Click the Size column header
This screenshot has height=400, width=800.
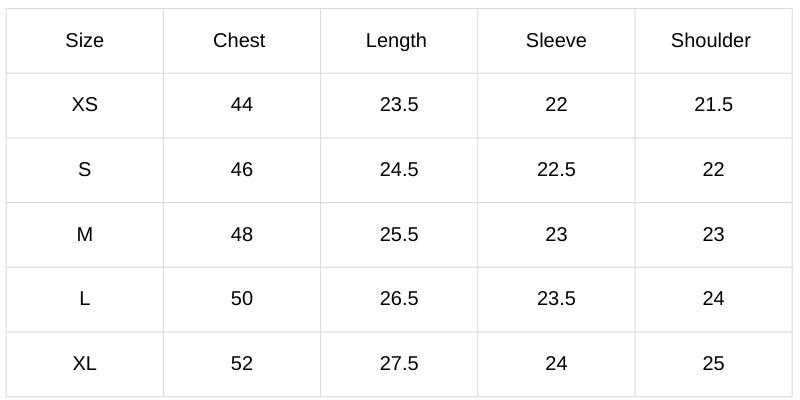pos(85,40)
